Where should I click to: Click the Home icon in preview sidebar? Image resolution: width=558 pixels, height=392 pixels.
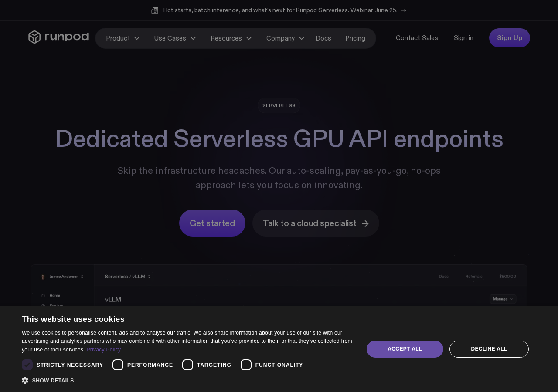click(43, 295)
